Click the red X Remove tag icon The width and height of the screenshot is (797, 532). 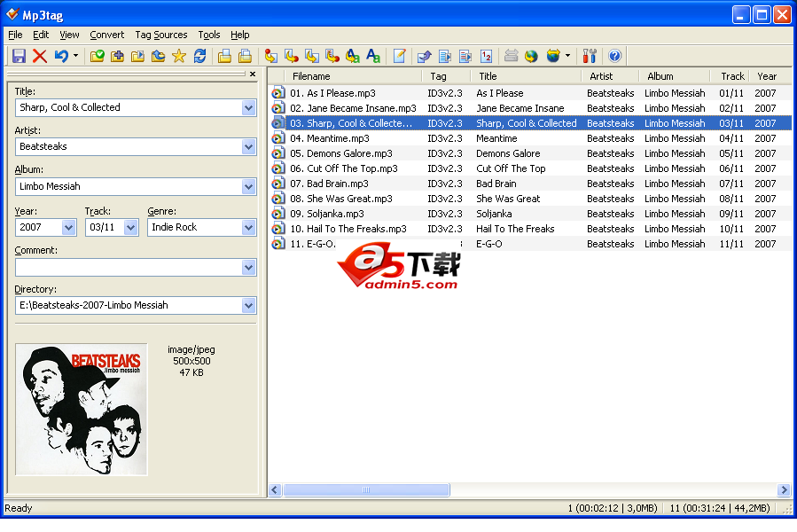pyautogui.click(x=40, y=56)
